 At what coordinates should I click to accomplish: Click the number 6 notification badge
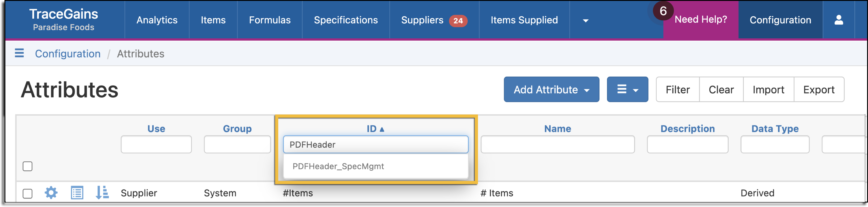pos(663,11)
